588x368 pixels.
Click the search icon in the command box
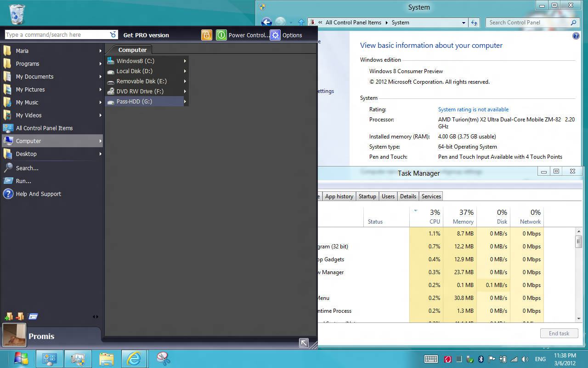113,35
